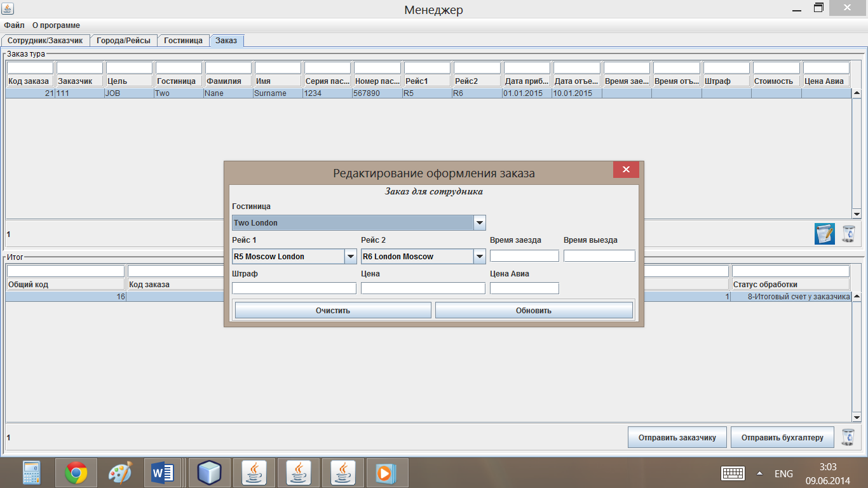Click the up arrow of the Заказ тура scrollbar
Image resolution: width=868 pixels, height=488 pixels.
pyautogui.click(x=857, y=93)
